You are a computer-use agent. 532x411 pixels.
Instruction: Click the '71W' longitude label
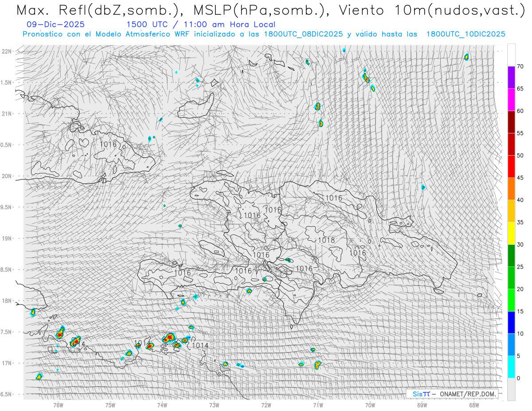318,405
